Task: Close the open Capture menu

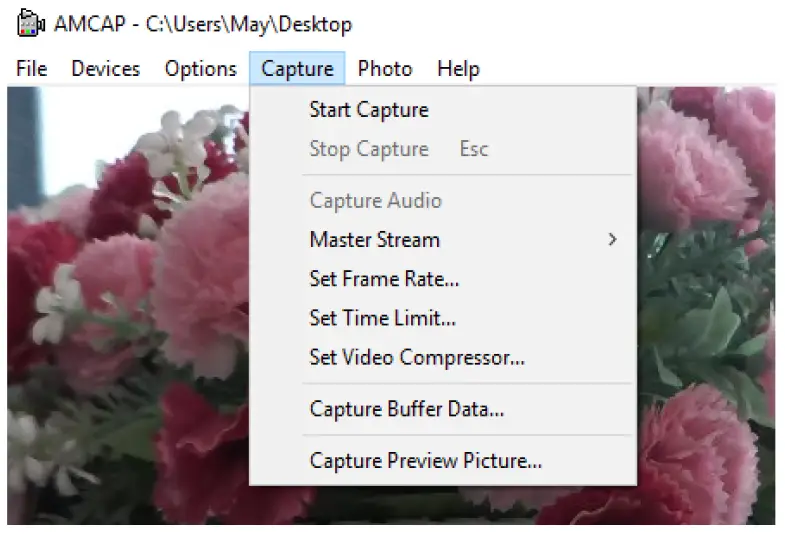Action: 297,69
